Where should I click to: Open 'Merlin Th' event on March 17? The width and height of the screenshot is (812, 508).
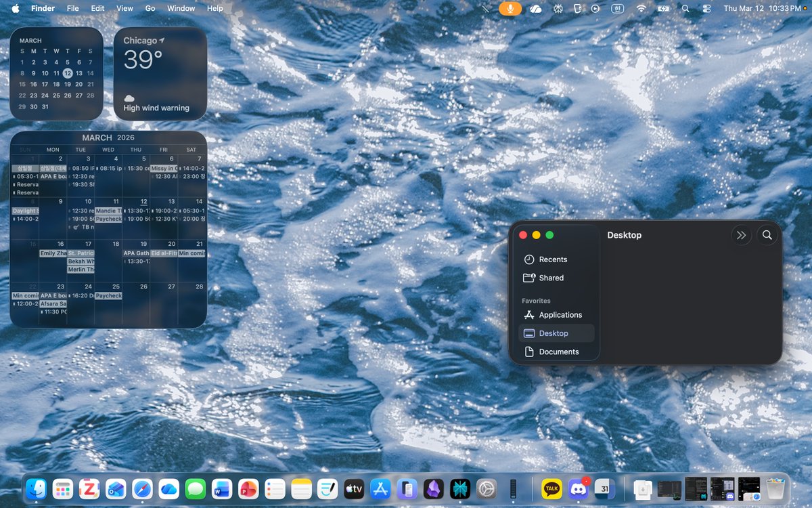pos(81,270)
